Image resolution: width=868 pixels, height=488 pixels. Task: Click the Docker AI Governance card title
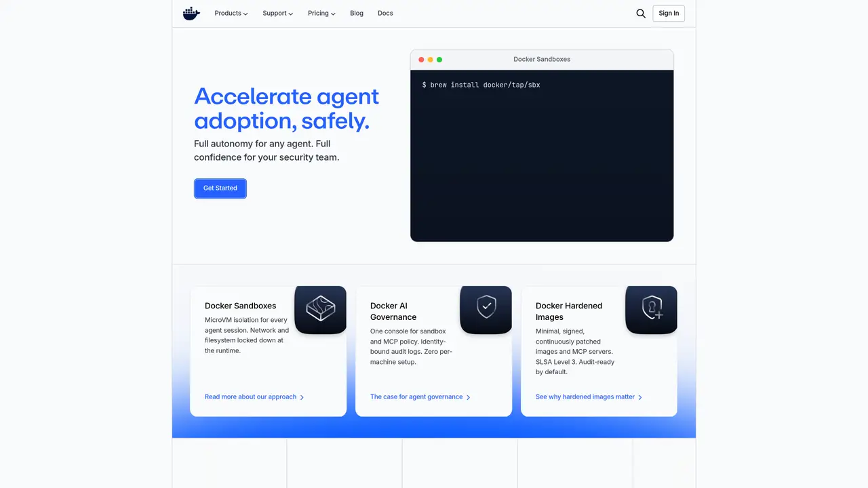393,311
